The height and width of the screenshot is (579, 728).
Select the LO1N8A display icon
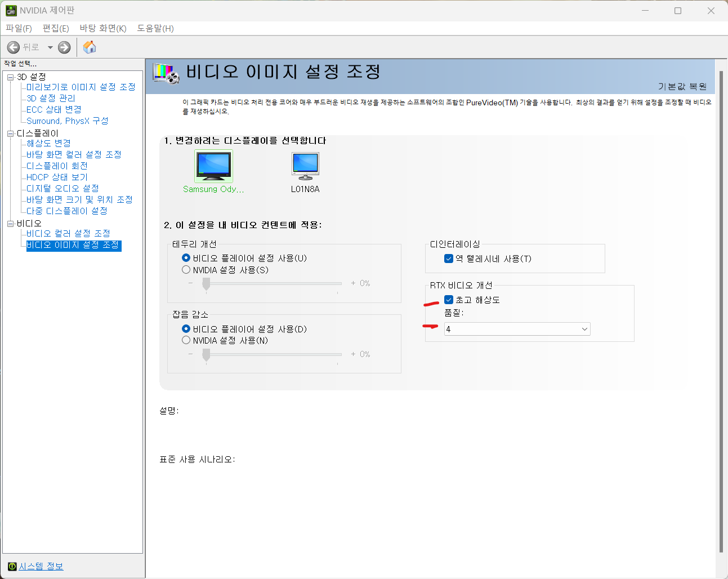point(306,166)
